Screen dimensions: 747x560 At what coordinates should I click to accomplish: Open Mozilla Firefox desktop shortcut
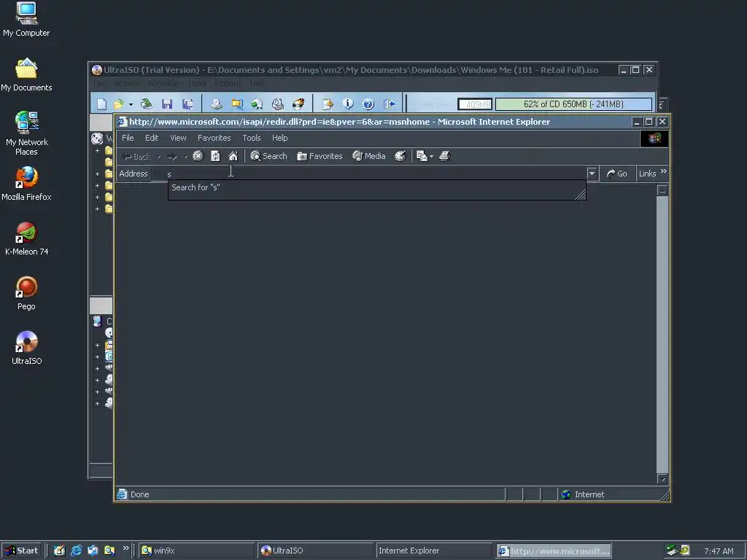click(x=26, y=184)
